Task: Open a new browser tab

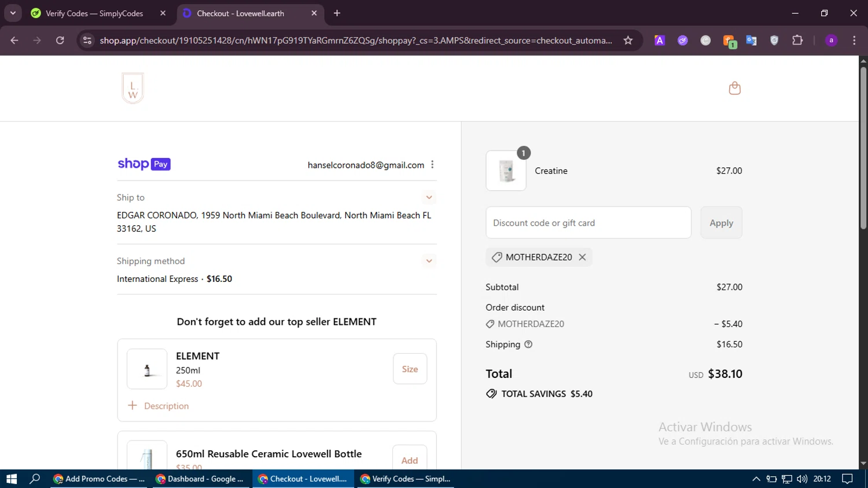Action: (337, 13)
